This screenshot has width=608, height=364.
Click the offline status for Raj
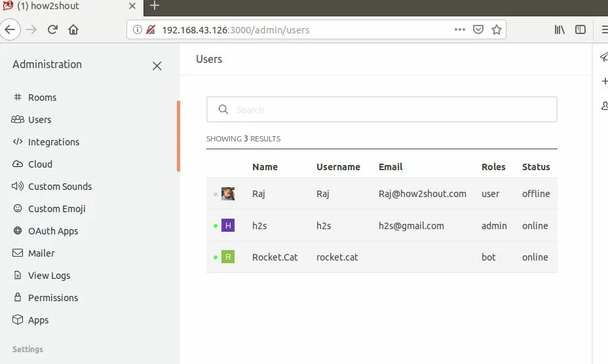pyautogui.click(x=536, y=193)
